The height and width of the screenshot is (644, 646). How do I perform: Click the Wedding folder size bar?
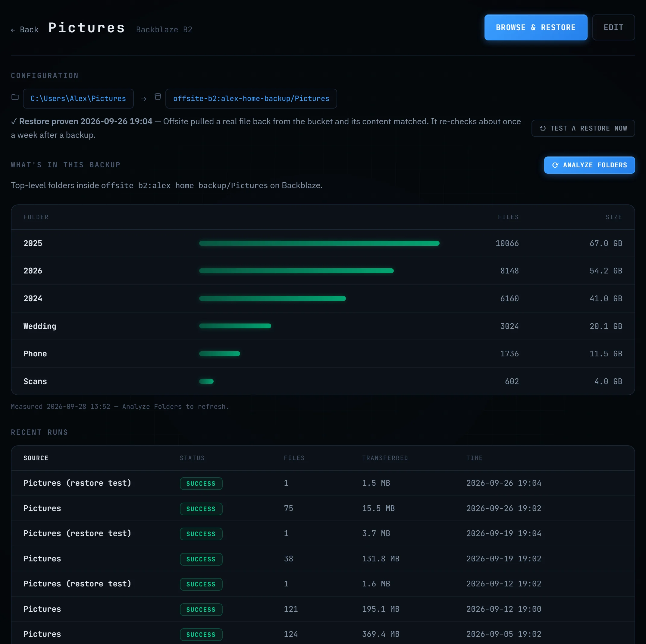[x=235, y=326]
